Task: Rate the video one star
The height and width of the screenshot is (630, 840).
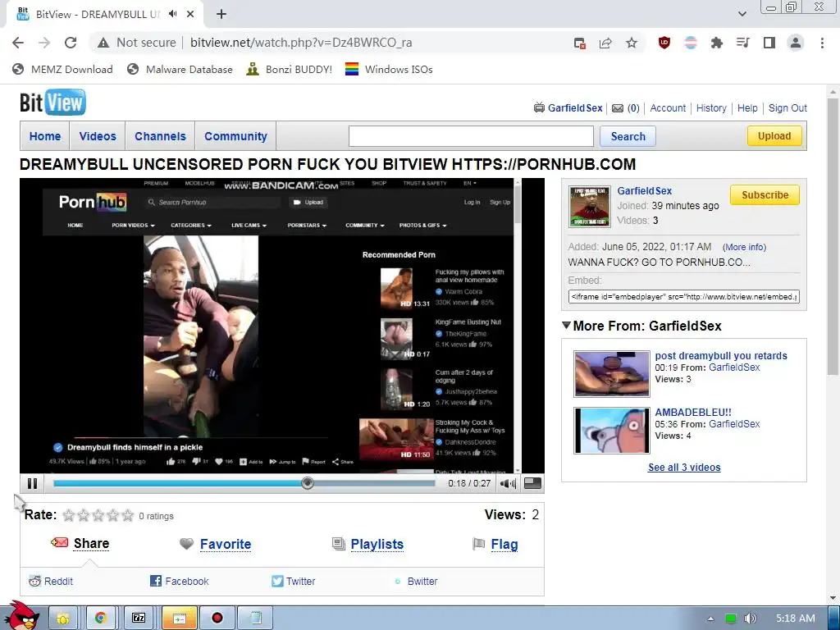Action: 69,515
